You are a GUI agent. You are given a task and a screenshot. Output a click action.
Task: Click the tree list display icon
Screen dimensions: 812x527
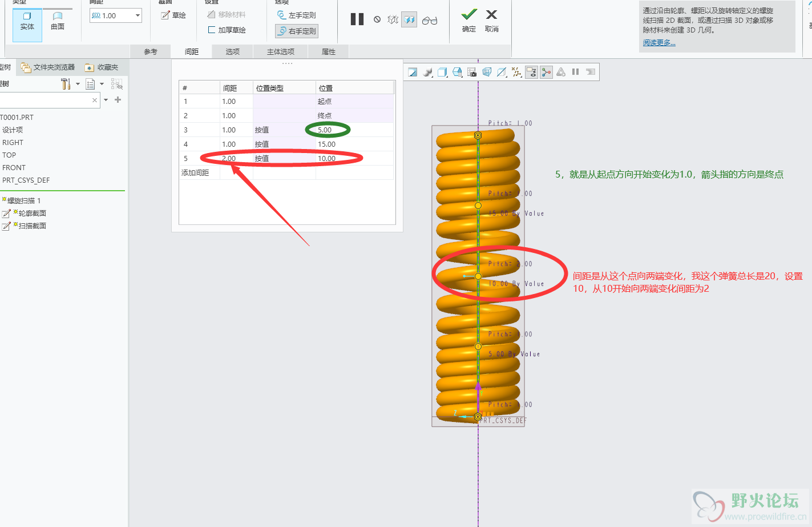click(90, 84)
